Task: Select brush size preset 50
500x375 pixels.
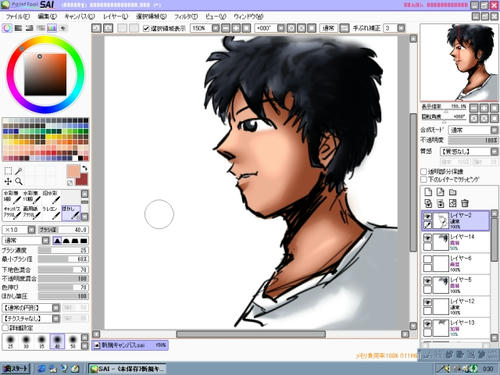Action: (72, 342)
